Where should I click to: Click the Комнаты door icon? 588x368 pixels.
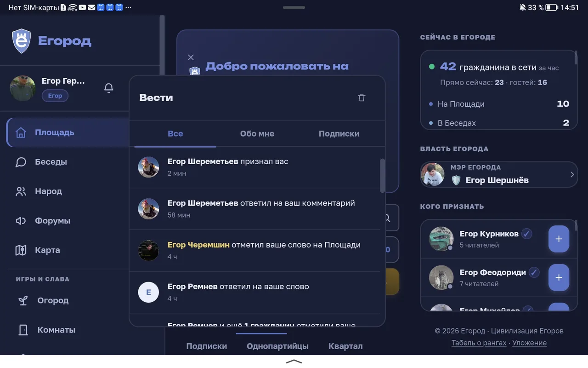click(x=23, y=330)
